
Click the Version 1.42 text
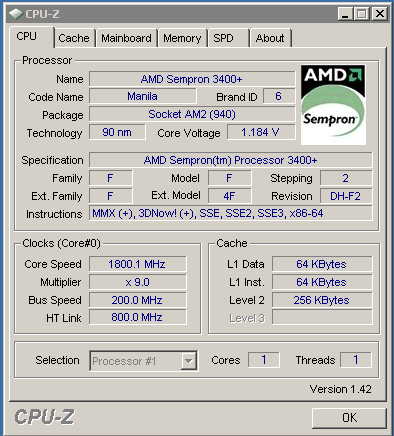340,389
